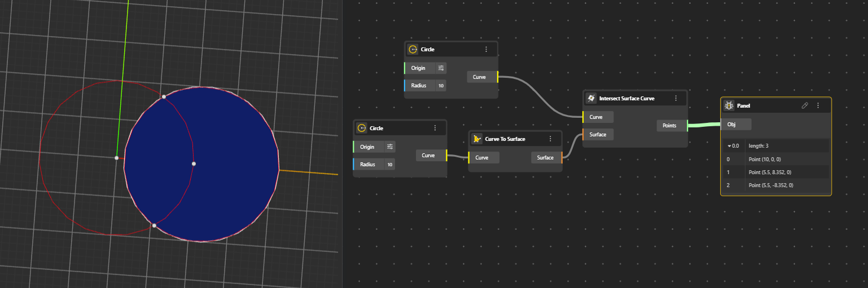The image size is (868, 288).
Task: Click the Surface output on Curve To Surface
Action: pyautogui.click(x=546, y=158)
